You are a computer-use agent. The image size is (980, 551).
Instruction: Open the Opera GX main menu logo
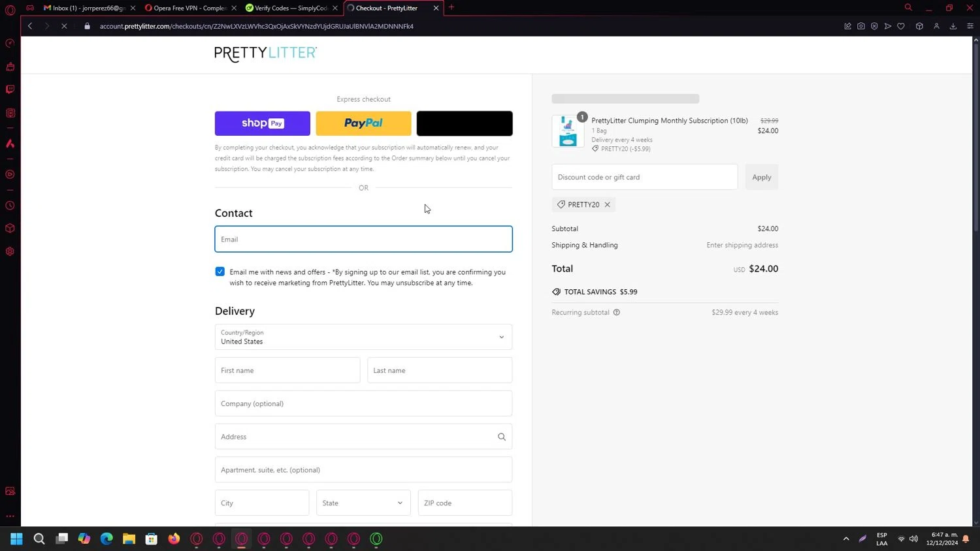pos(10,9)
